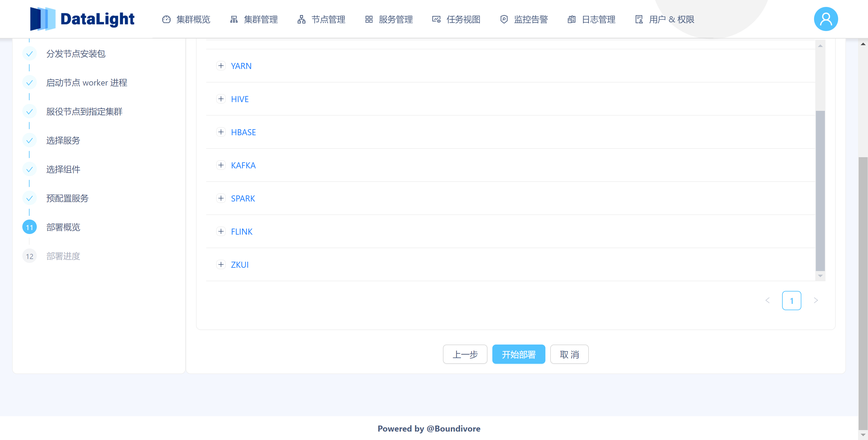Screen dimensions: 868x440
Task: Click the Powered by @Boundivore footer
Action: click(429, 429)
